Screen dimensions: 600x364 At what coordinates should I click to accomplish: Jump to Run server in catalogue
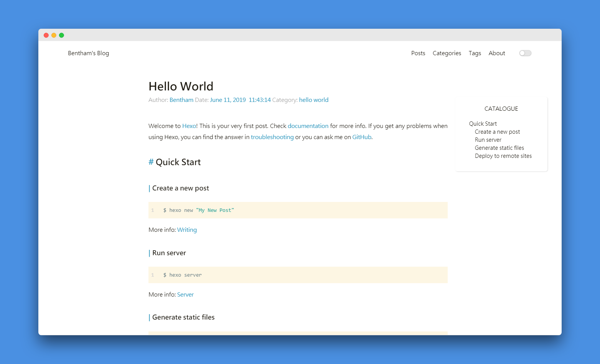488,140
